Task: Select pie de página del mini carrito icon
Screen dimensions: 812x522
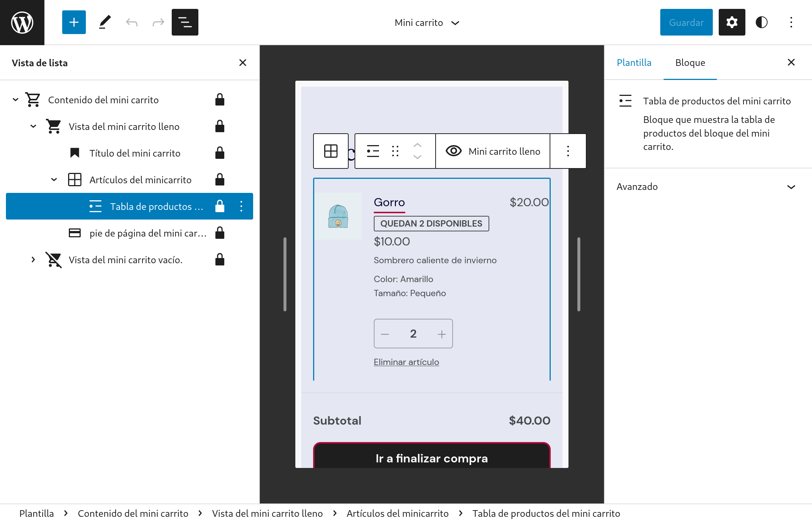Action: [74, 233]
